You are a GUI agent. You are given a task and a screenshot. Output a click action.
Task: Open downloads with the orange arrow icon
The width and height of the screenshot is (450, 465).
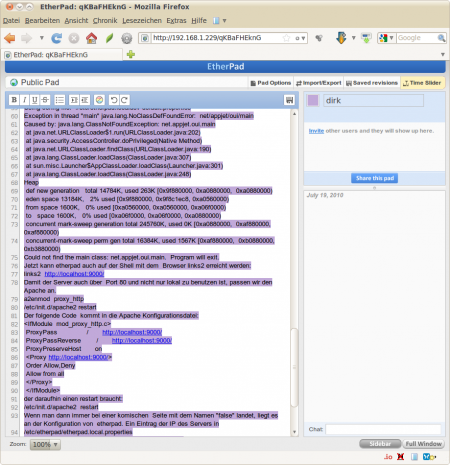pyautogui.click(x=341, y=38)
